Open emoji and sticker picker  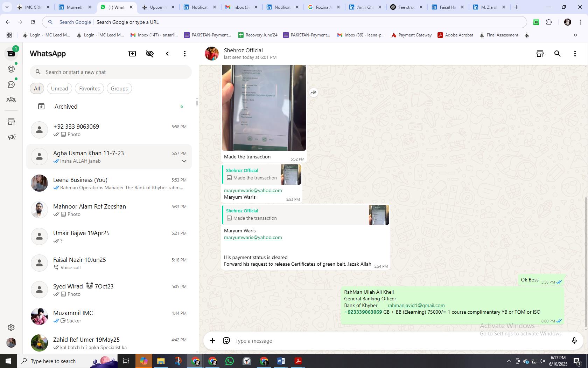pos(226,341)
